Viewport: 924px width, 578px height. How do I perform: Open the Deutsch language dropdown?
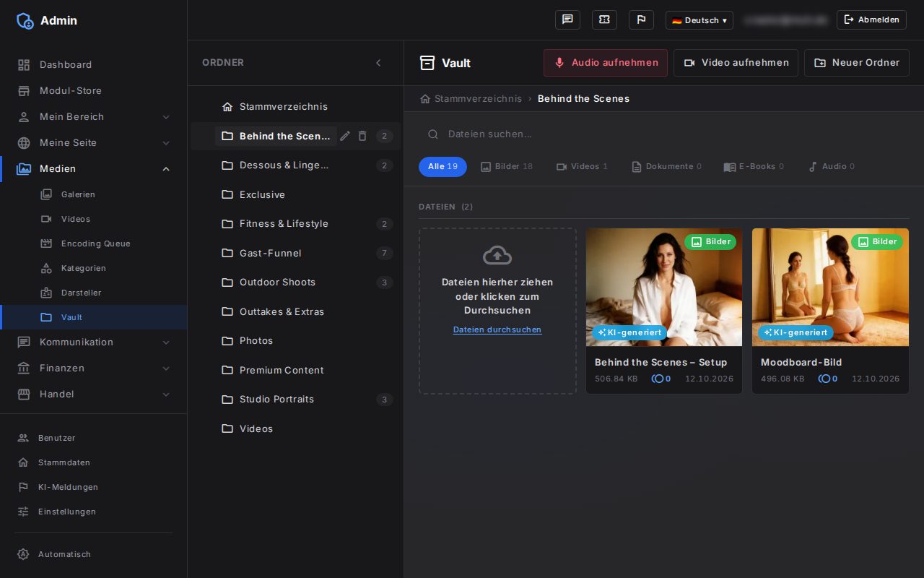coord(699,20)
